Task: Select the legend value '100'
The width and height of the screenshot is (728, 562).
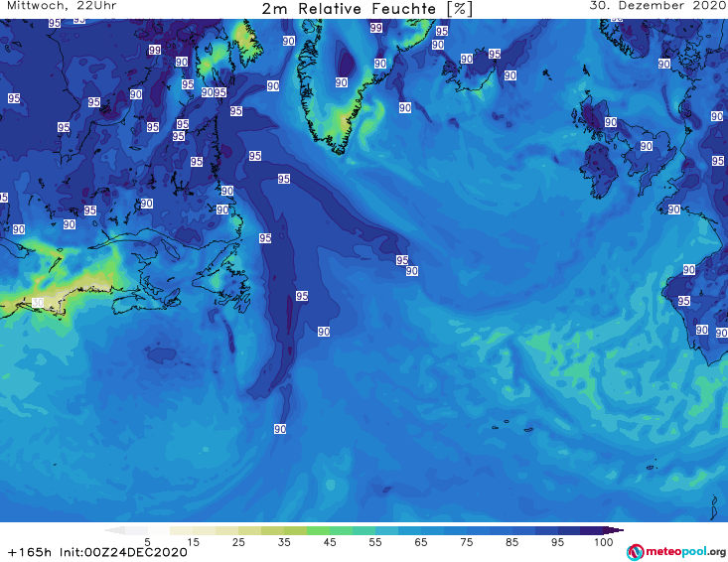Action: (x=604, y=542)
